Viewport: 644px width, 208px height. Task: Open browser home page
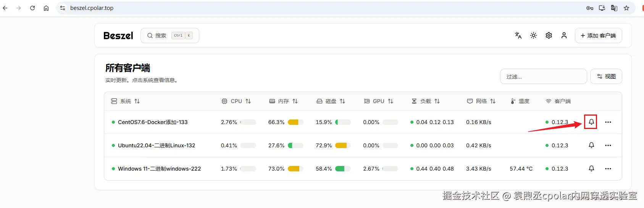(46, 8)
